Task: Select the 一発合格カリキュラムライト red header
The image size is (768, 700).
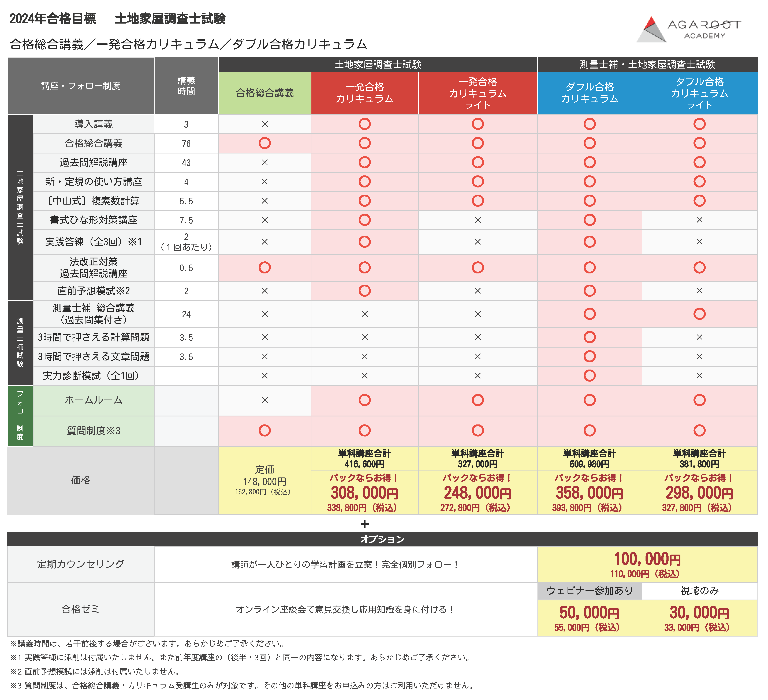Action: coord(477,93)
